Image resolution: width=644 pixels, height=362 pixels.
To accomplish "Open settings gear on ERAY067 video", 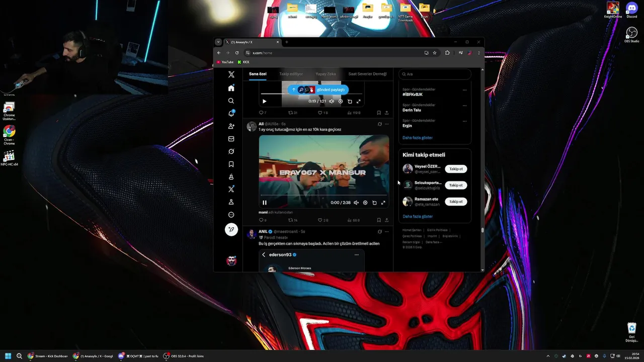I will pos(365,203).
